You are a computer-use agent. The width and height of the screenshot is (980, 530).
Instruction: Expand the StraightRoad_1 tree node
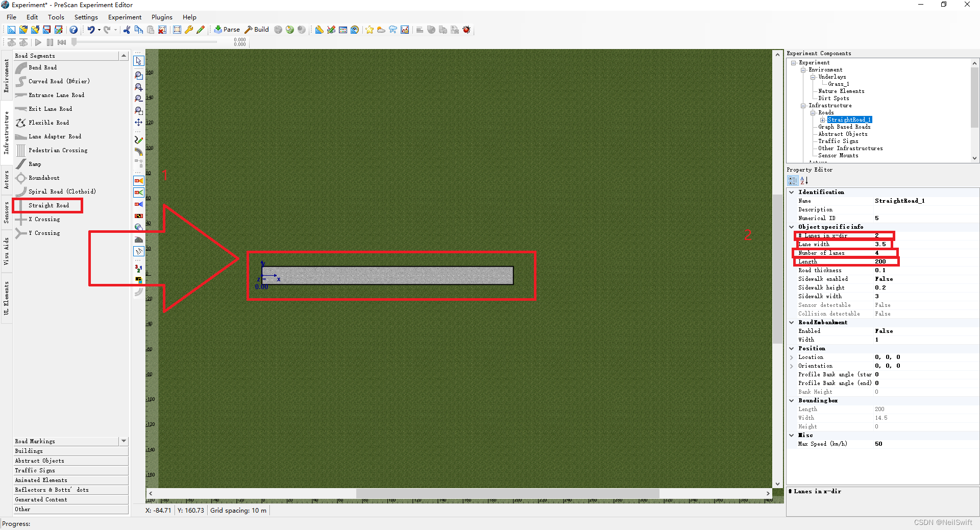coord(823,120)
